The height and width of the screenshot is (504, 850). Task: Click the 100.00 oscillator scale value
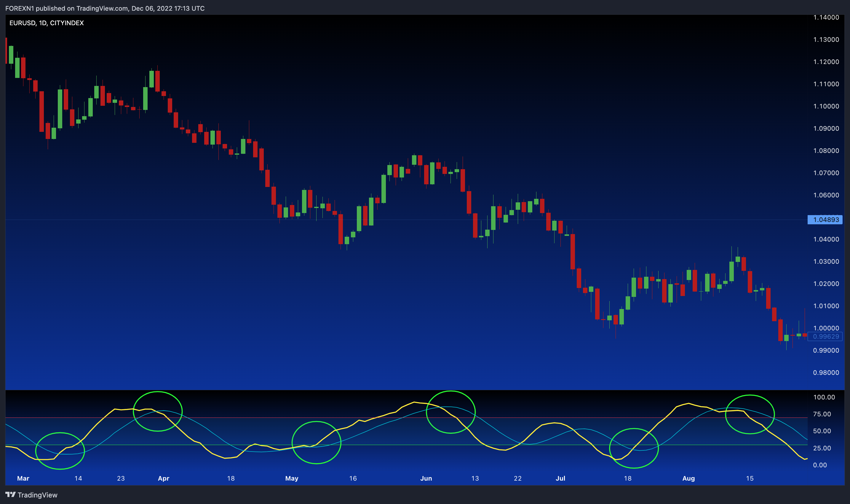824,397
